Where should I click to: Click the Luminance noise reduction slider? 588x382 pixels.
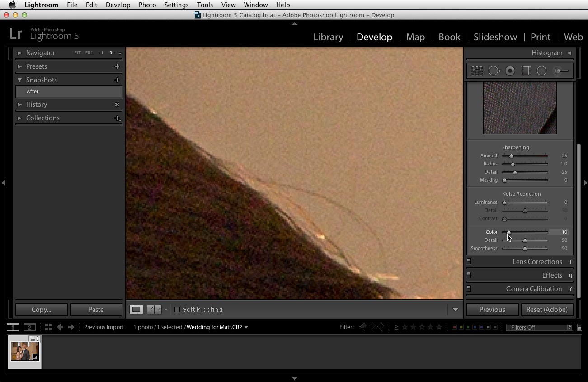(525, 202)
